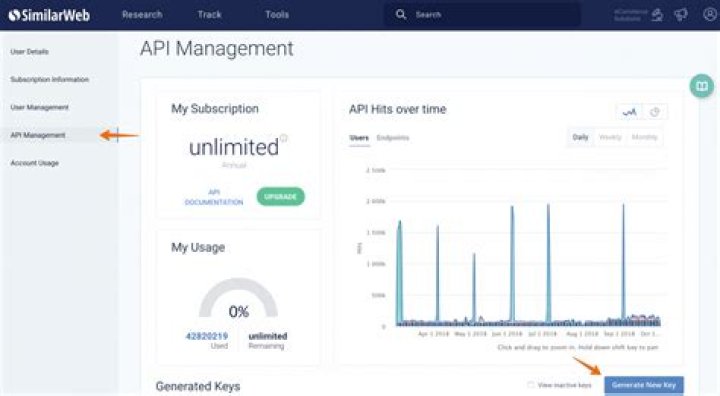Focus the top Search field
This screenshot has height=396, width=720.
(482, 15)
